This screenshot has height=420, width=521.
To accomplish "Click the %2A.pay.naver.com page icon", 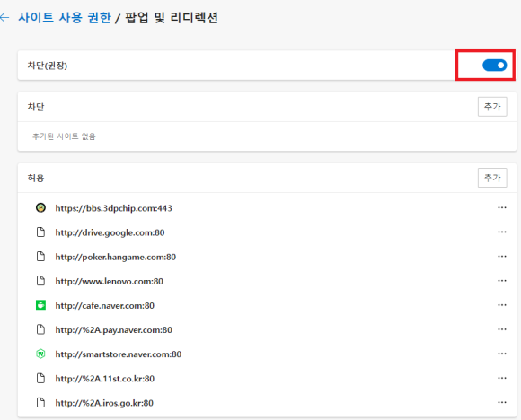I will (40, 329).
